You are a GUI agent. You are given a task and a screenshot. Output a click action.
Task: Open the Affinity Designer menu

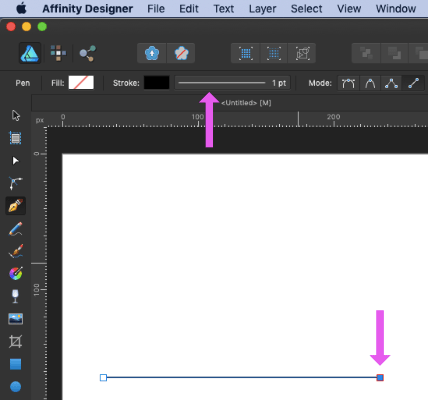(88, 9)
